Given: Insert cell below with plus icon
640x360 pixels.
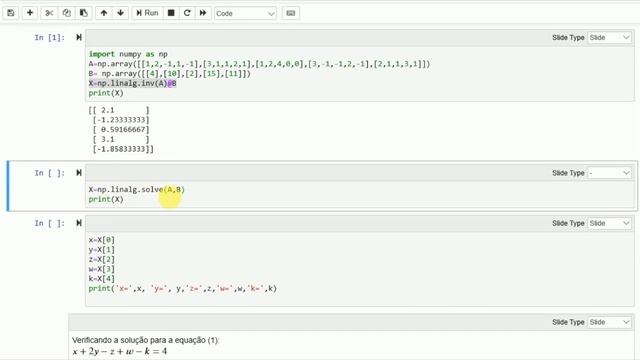Looking at the screenshot, I should click(30, 13).
